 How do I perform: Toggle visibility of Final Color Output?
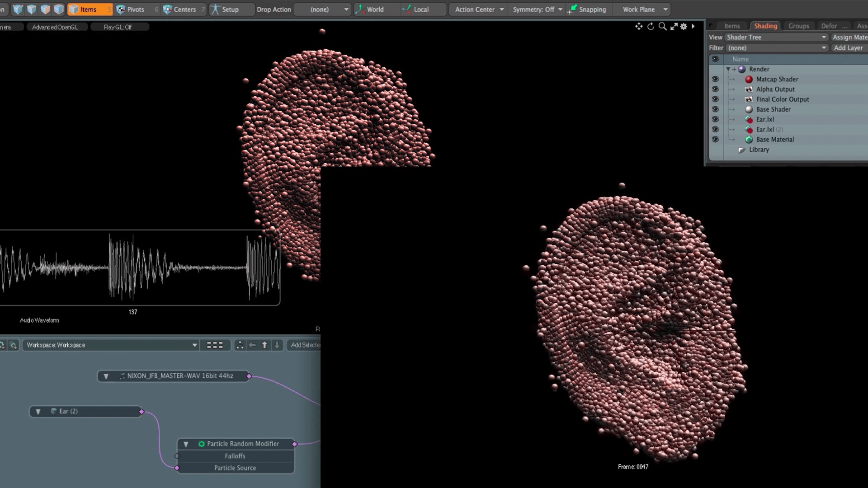pos(715,99)
